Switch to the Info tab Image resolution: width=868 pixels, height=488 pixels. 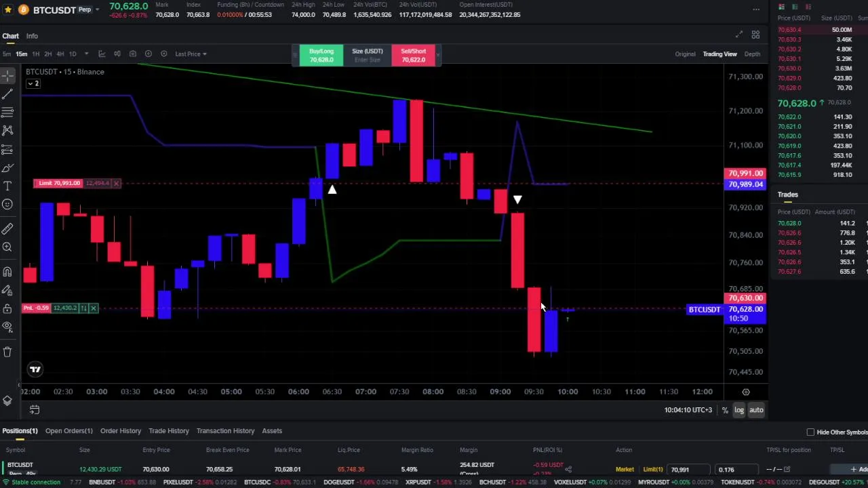[32, 36]
